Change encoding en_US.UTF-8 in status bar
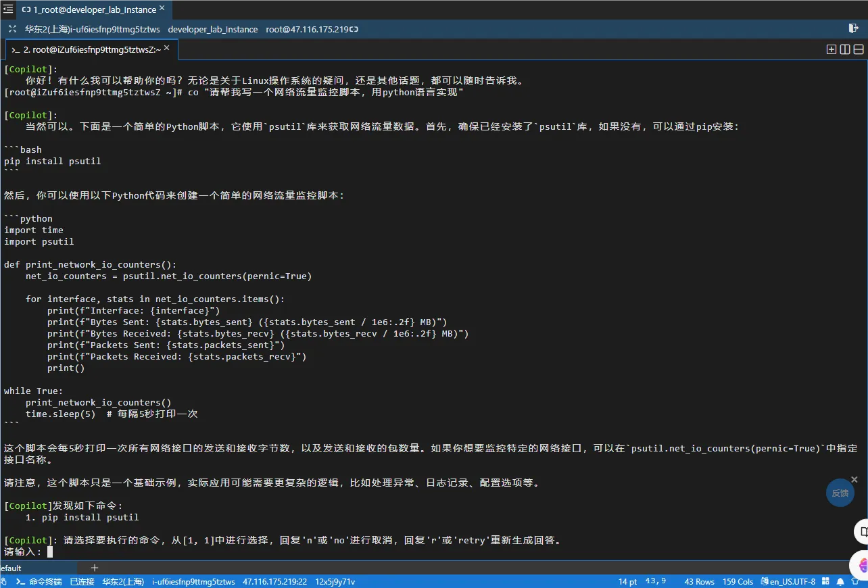Image resolution: width=868 pixels, height=588 pixels. pyautogui.click(x=788, y=581)
